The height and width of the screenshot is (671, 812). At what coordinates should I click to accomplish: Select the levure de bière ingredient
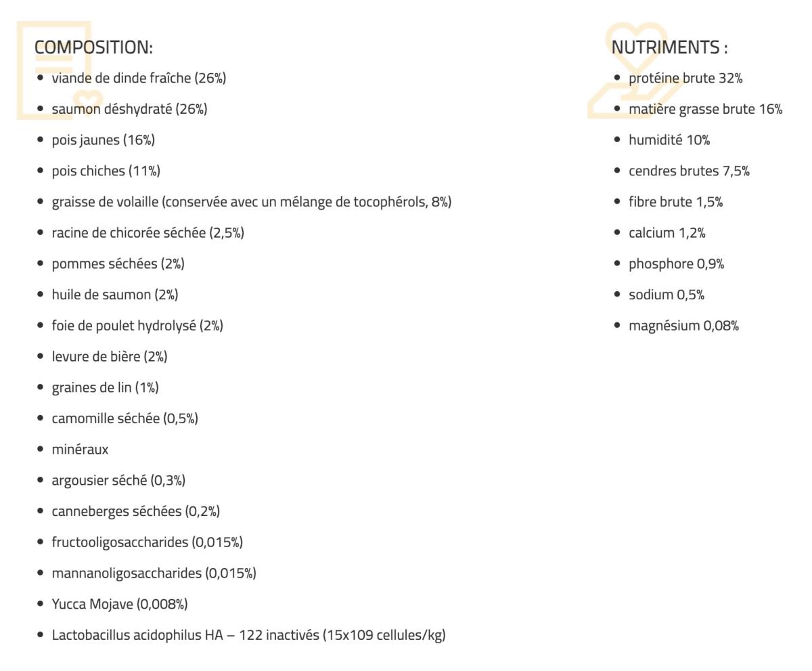tap(109, 357)
